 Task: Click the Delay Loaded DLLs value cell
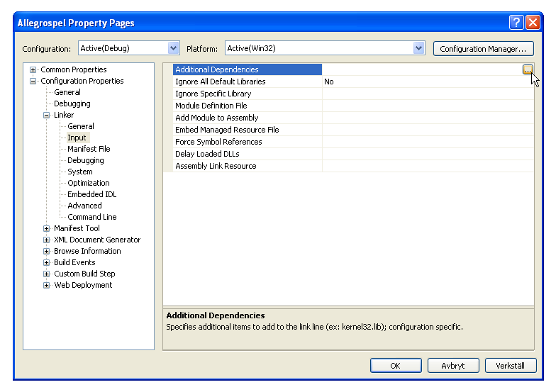click(428, 154)
